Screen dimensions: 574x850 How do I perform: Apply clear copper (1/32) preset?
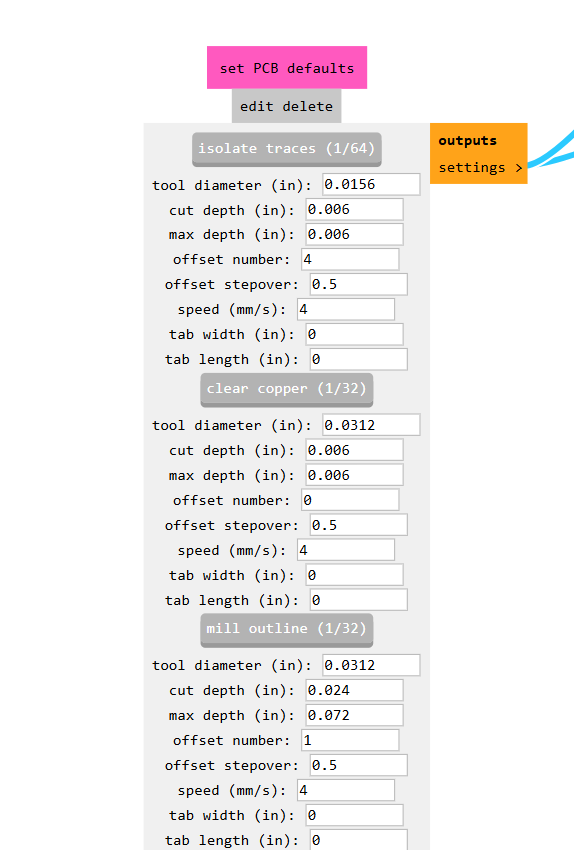click(x=287, y=389)
